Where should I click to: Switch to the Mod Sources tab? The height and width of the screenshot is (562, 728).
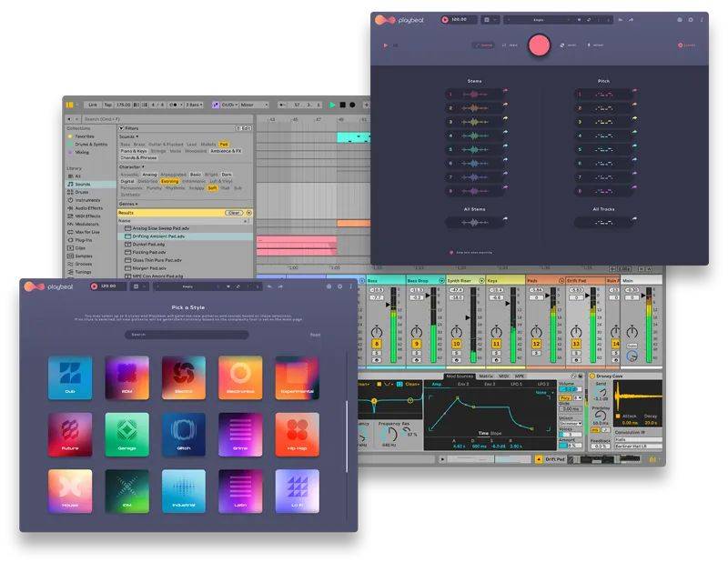[x=460, y=376]
